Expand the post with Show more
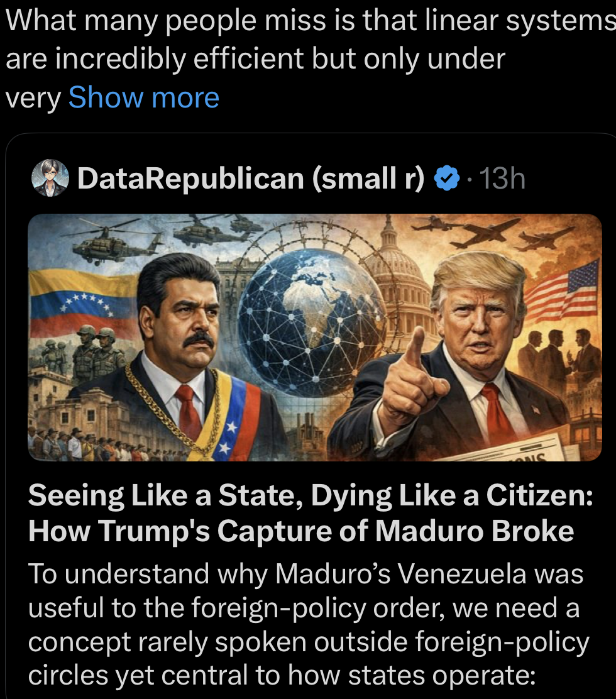 (143, 97)
